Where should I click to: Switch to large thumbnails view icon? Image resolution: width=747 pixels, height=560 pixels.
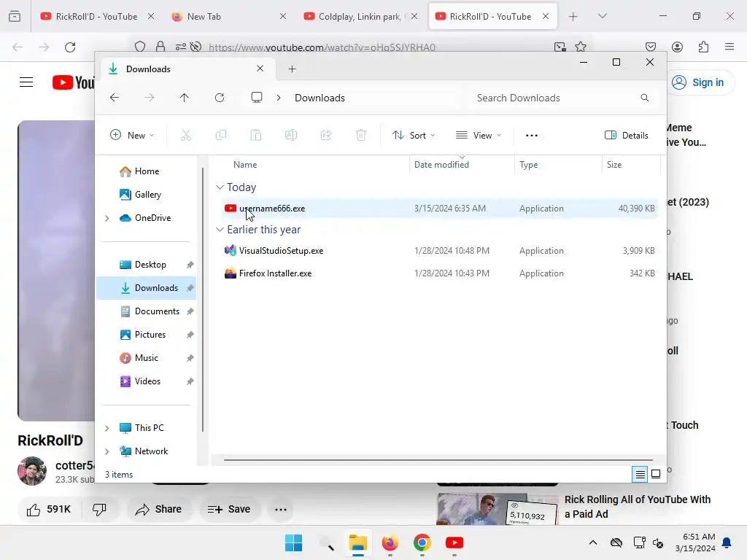pyautogui.click(x=656, y=474)
